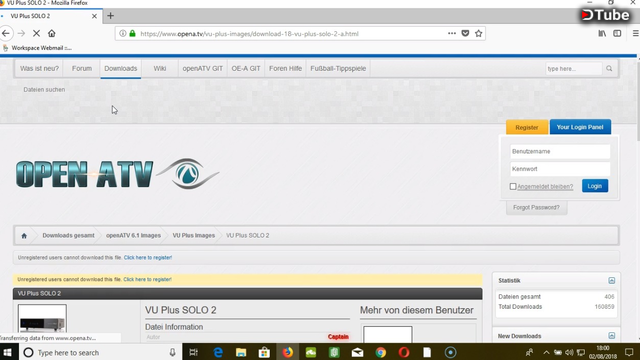
Task: Toggle the sidebar view icon
Action: click(x=617, y=33)
